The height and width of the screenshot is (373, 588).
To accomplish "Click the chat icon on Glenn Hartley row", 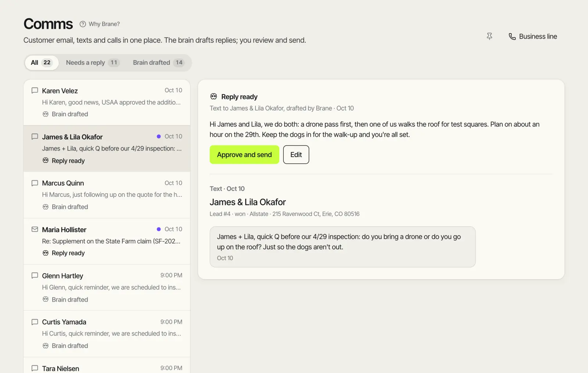I will (x=35, y=276).
